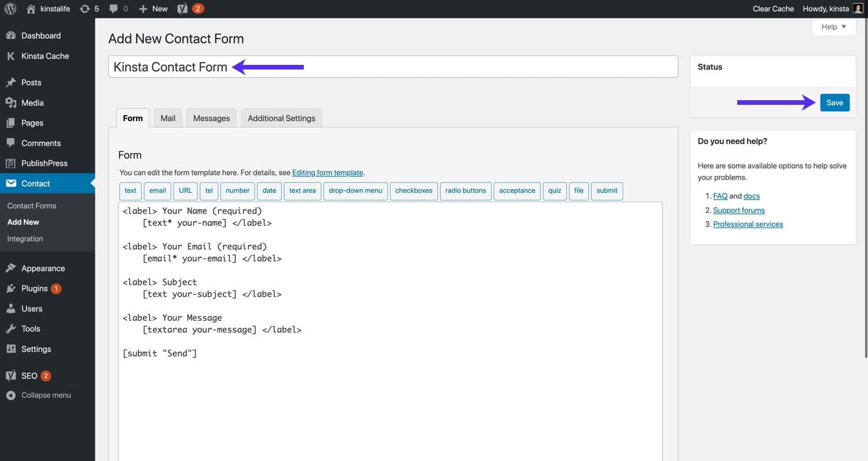The image size is (868, 461).
Task: Open the Media sidebar icon
Action: point(12,103)
